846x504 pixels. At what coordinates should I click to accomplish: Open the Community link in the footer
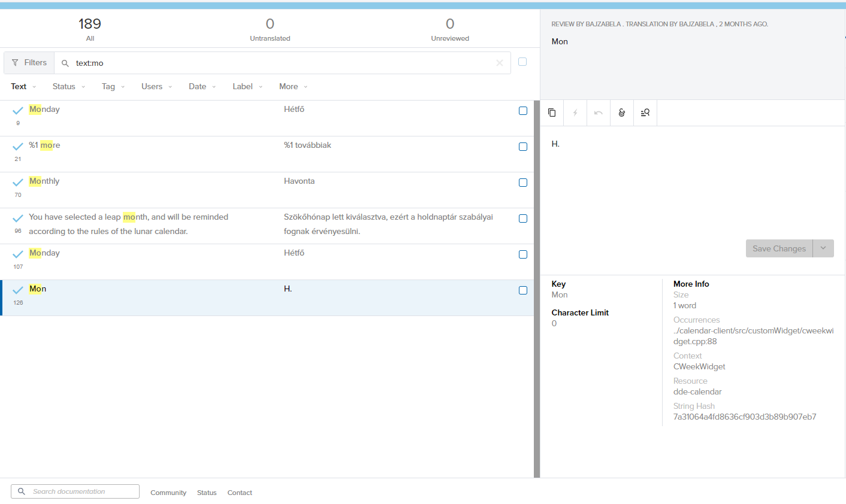168,493
